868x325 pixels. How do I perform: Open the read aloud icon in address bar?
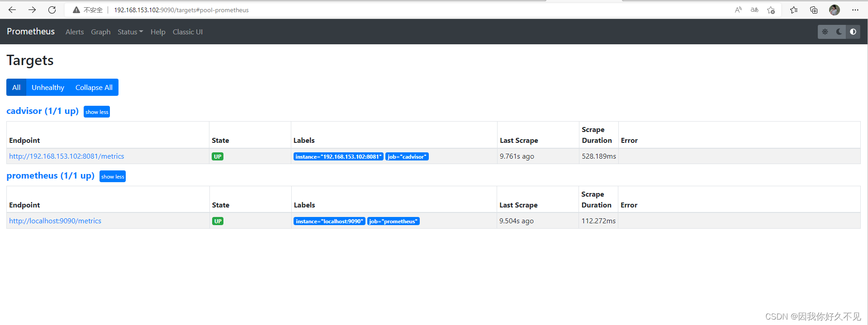click(x=738, y=9)
